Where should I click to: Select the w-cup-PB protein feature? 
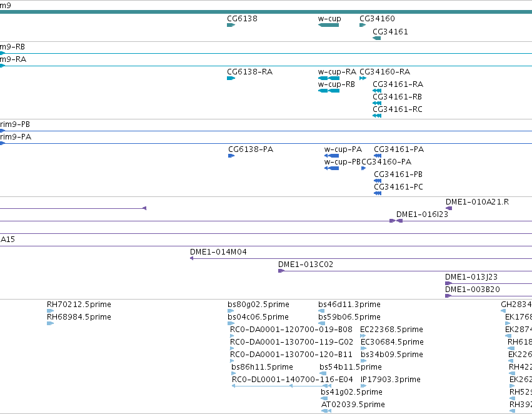[331, 169]
